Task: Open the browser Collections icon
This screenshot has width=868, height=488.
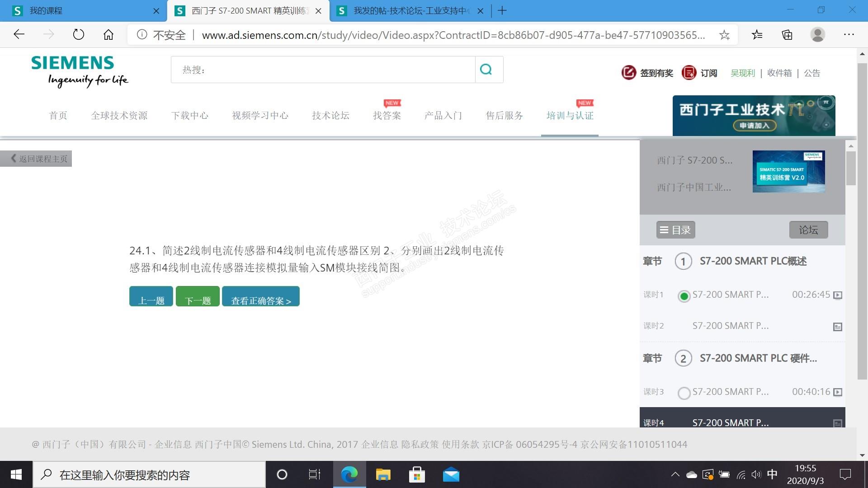Action: 787,35
